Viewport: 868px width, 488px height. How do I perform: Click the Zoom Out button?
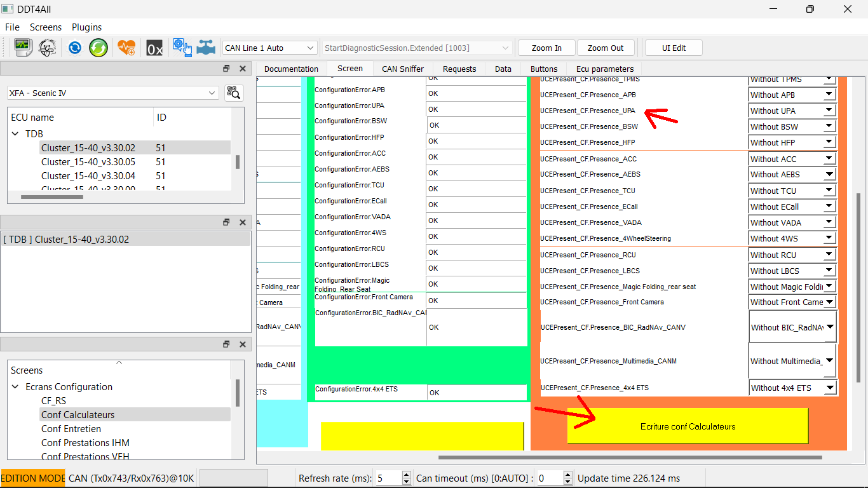pos(605,47)
